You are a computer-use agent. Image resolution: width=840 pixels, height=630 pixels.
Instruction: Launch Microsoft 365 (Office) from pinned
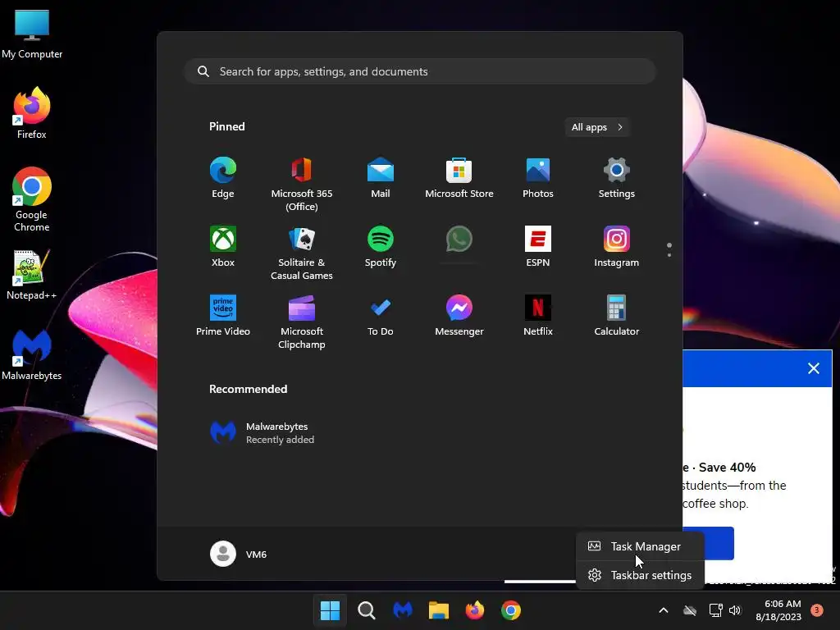302,185
